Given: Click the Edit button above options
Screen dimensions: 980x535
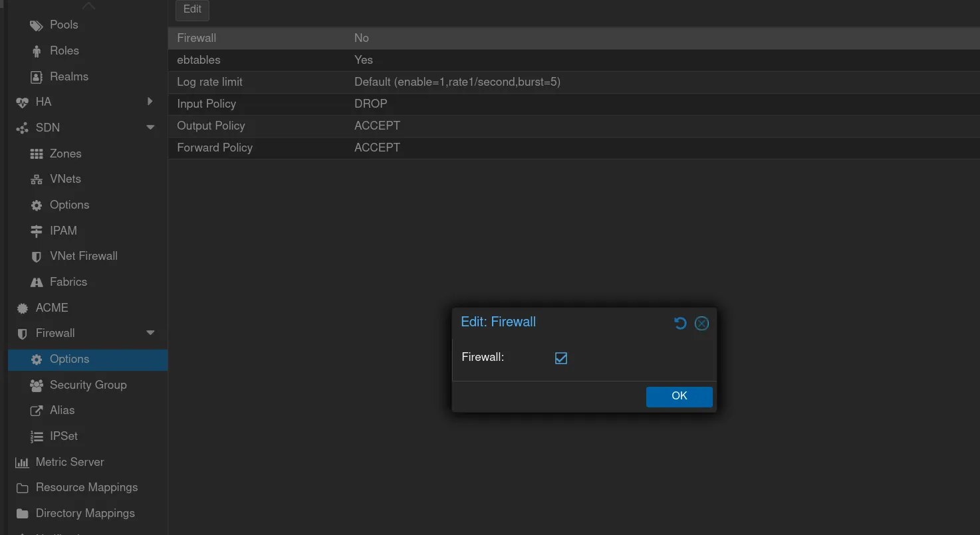Looking at the screenshot, I should [x=192, y=9].
